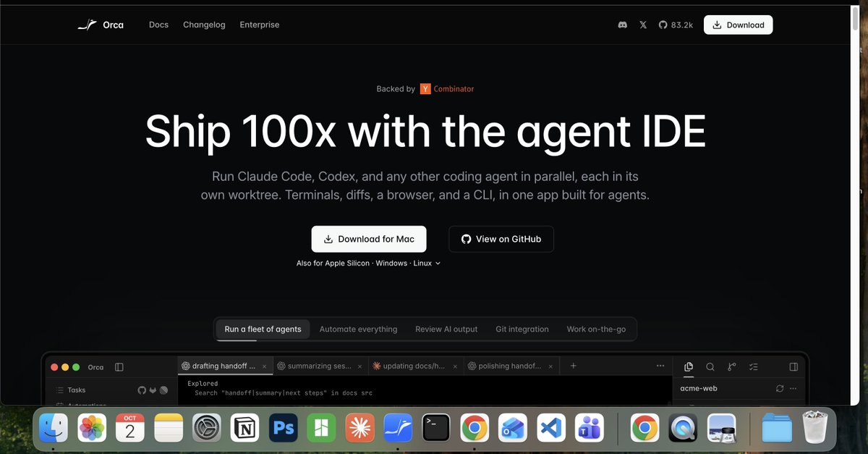Close the 'drafting handoff' agent tab

point(265,366)
